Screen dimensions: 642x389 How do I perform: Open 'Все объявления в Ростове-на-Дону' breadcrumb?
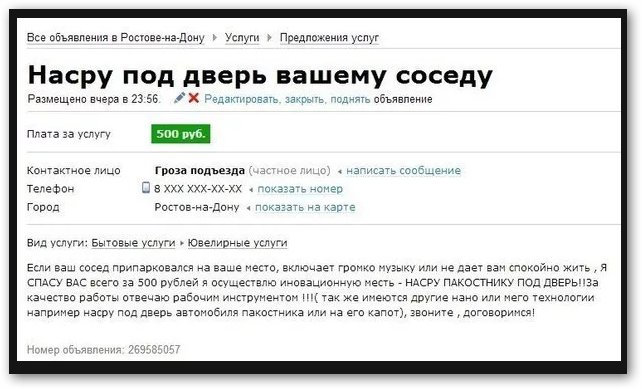[115, 38]
